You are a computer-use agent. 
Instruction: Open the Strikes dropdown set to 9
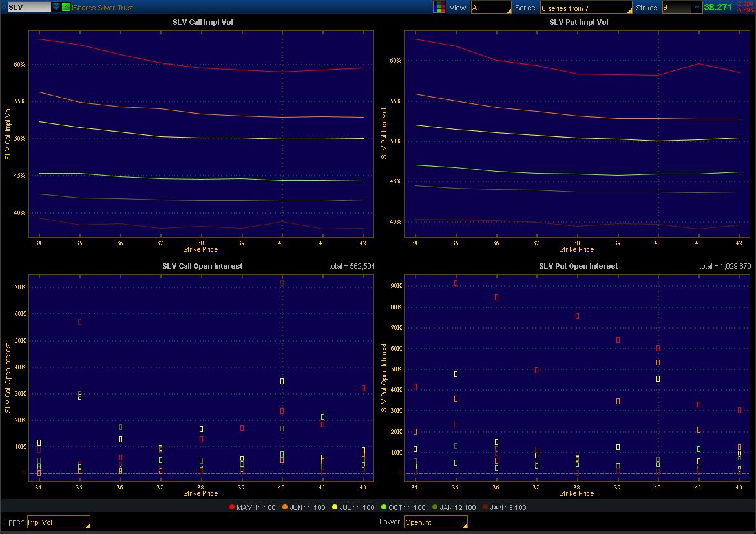tap(682, 8)
